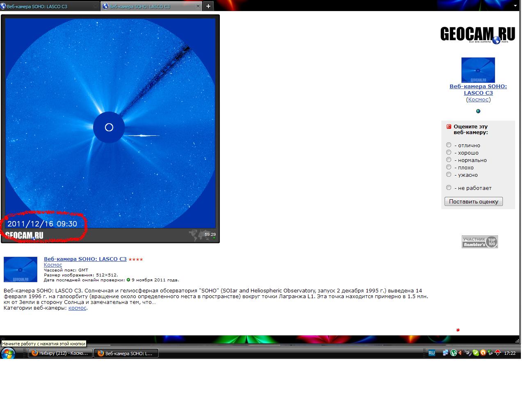Image resolution: width=525 pixels, height=420 pixels.
Task: Select the хорошо rating option
Action: tap(449, 152)
